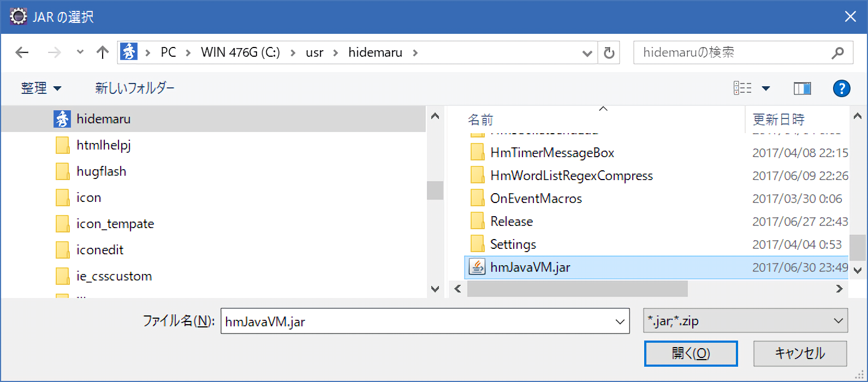Image resolution: width=868 pixels, height=382 pixels.
Task: Click the ファイル名 input field
Action: point(418,321)
